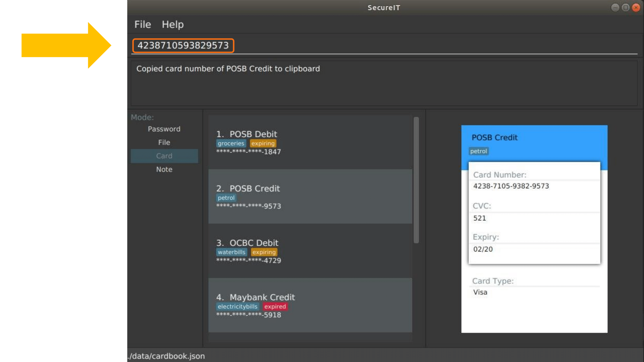
Task: Select the POSB Credit card entry in list
Action: click(x=310, y=196)
